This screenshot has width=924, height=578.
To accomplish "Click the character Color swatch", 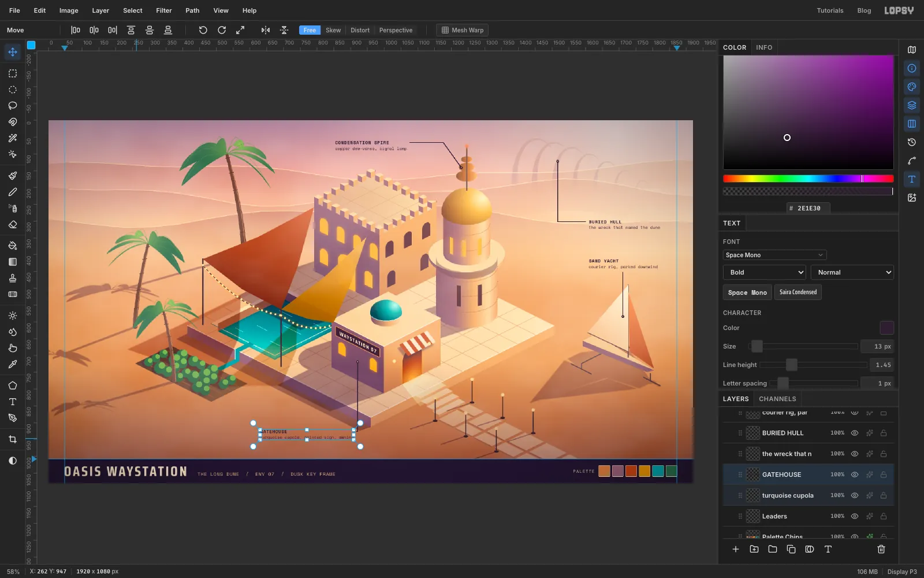I will point(886,328).
